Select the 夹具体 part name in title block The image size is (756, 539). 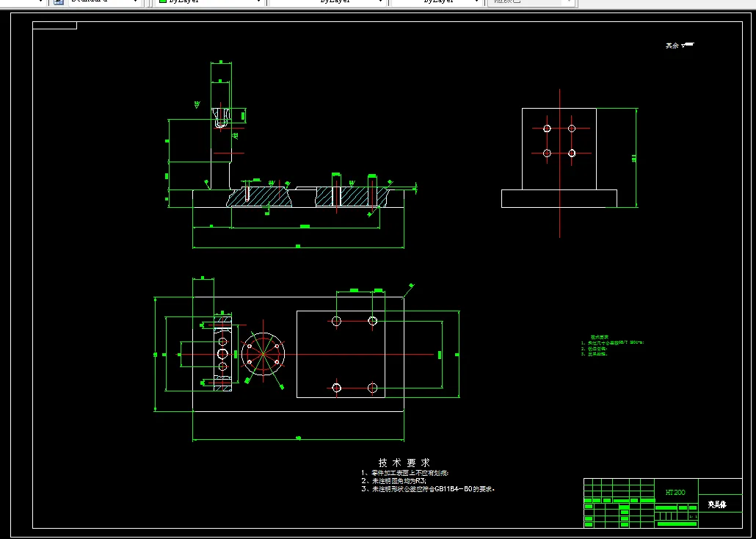coord(717,504)
